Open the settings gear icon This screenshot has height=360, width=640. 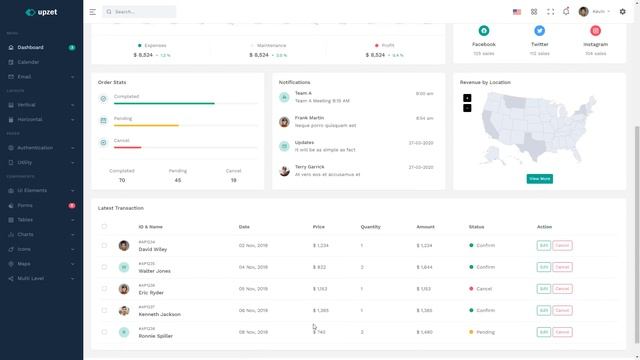(622, 12)
